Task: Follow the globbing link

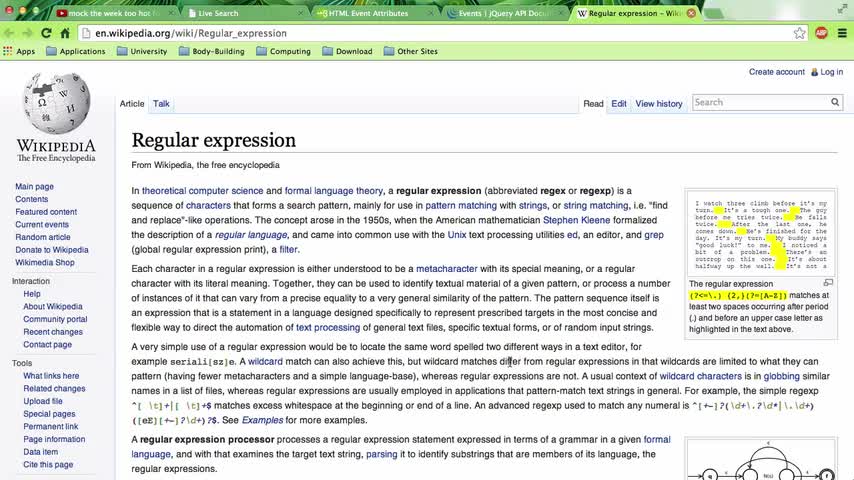Action: pos(782,376)
